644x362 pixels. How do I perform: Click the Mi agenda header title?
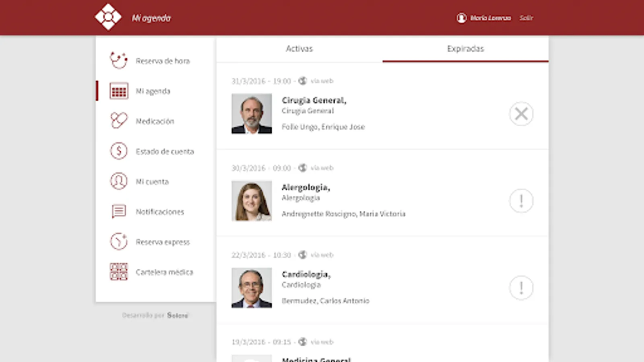coord(151,18)
